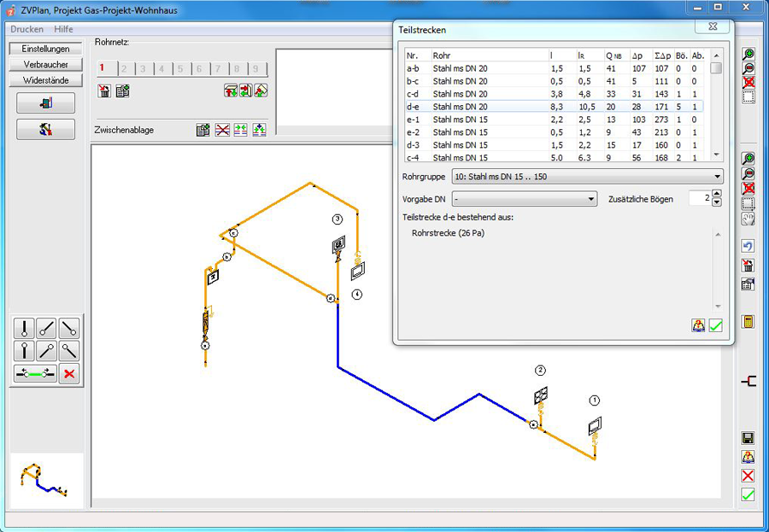Click the floppy disk save icon
Viewport: 769px width, 532px height.
point(748,437)
